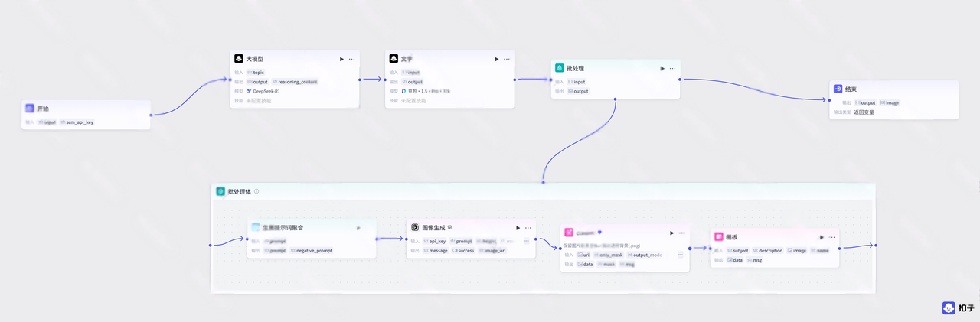The width and height of the screenshot is (980, 322).
Task: Run the 批处理 node
Action: pos(662,68)
